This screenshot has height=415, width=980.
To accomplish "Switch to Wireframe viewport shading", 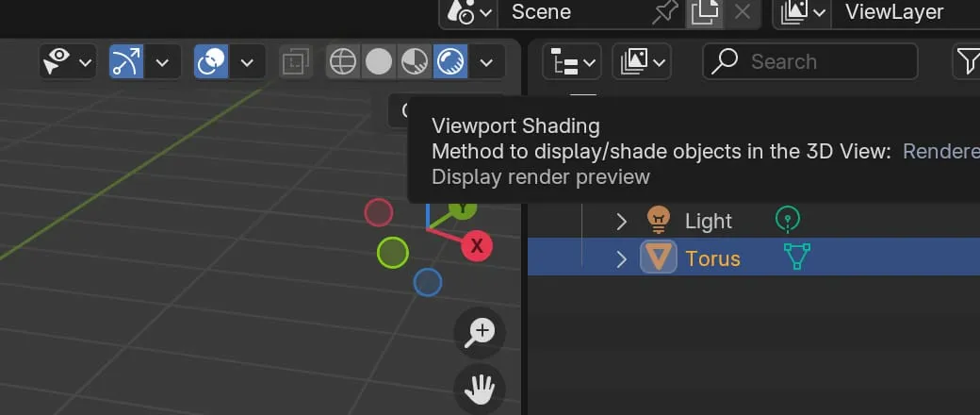I will pos(343,62).
